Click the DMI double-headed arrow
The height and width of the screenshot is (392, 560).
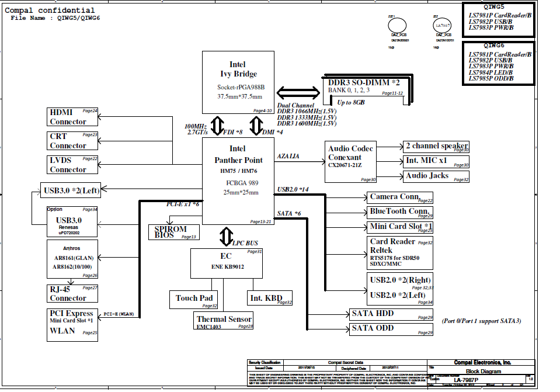click(256, 126)
